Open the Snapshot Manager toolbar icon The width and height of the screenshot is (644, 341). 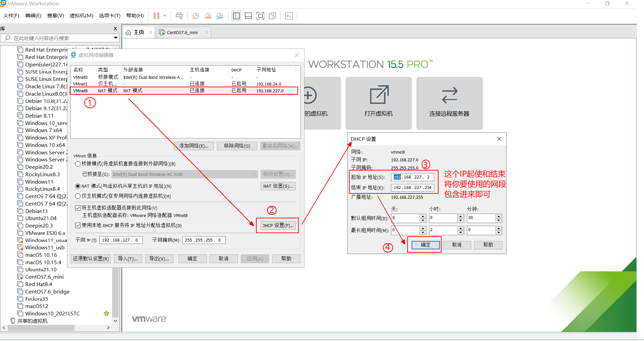pos(220,16)
